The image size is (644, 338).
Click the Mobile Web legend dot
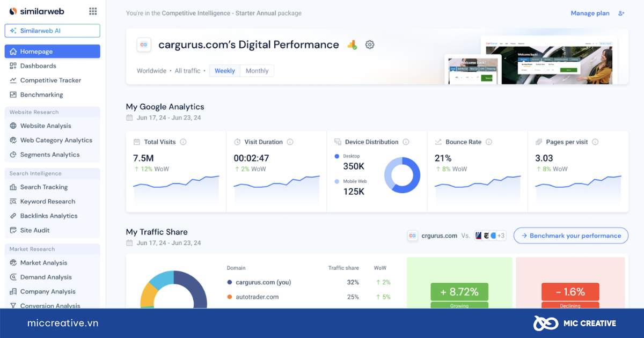pyautogui.click(x=336, y=181)
